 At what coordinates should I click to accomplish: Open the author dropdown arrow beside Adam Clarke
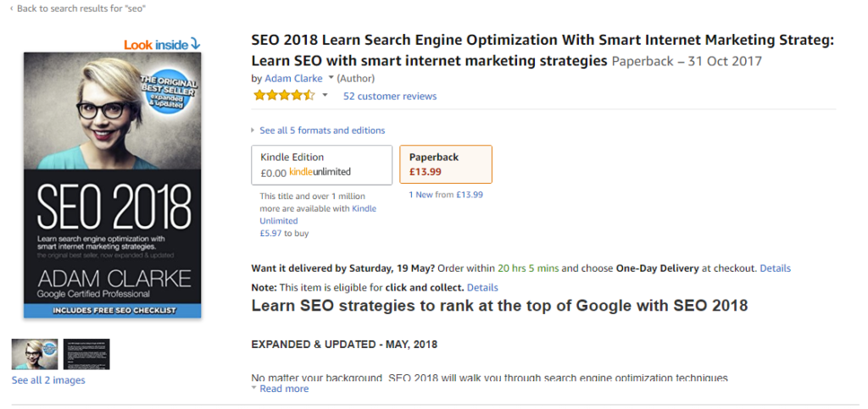331,78
